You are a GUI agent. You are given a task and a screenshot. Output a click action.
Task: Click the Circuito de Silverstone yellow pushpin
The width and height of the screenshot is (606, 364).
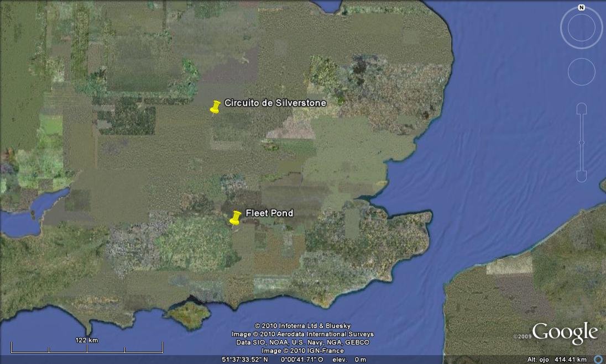click(x=215, y=107)
